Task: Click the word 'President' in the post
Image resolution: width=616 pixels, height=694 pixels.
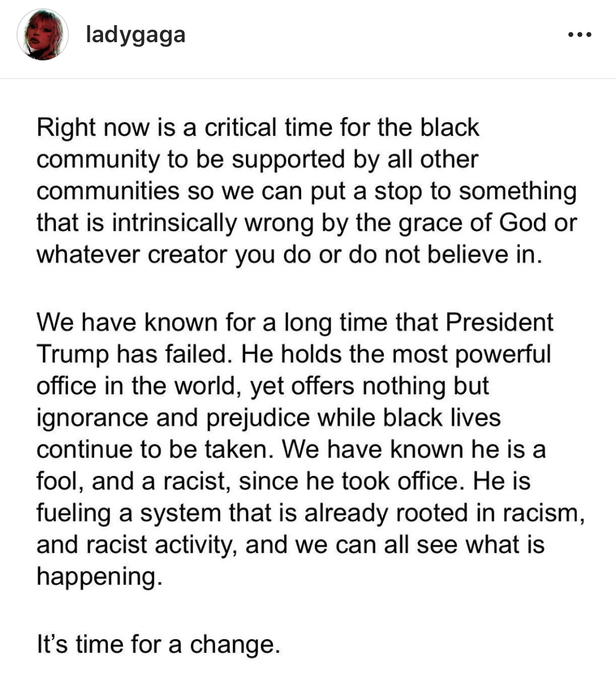Action: (x=499, y=322)
